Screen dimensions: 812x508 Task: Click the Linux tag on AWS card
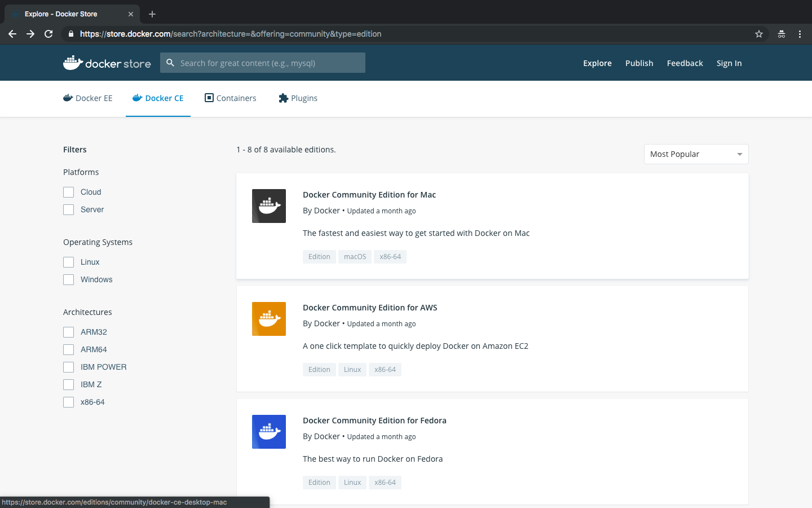352,370
